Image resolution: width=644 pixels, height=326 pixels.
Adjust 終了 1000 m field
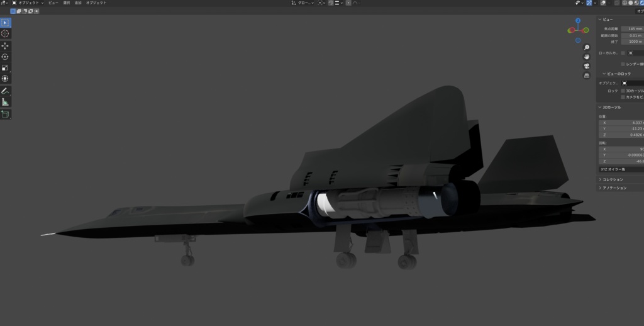click(x=633, y=42)
